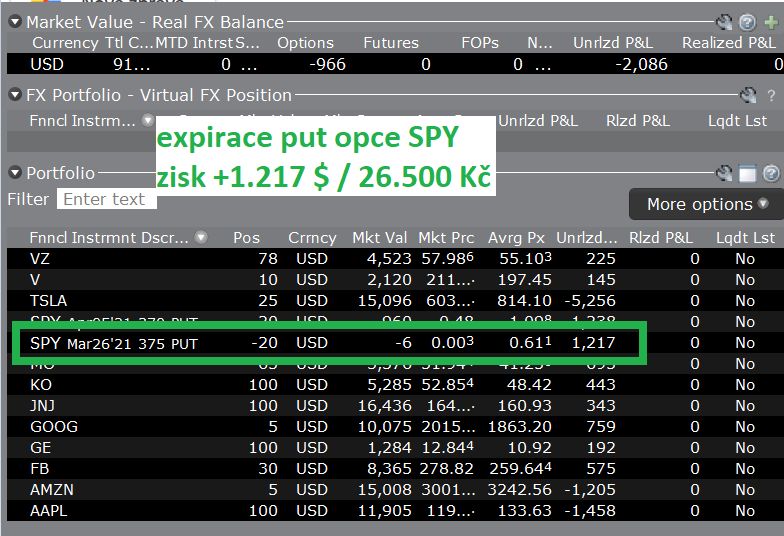The width and height of the screenshot is (784, 536).
Task: Click window layout icon in Portfolio header
Action: 748,174
